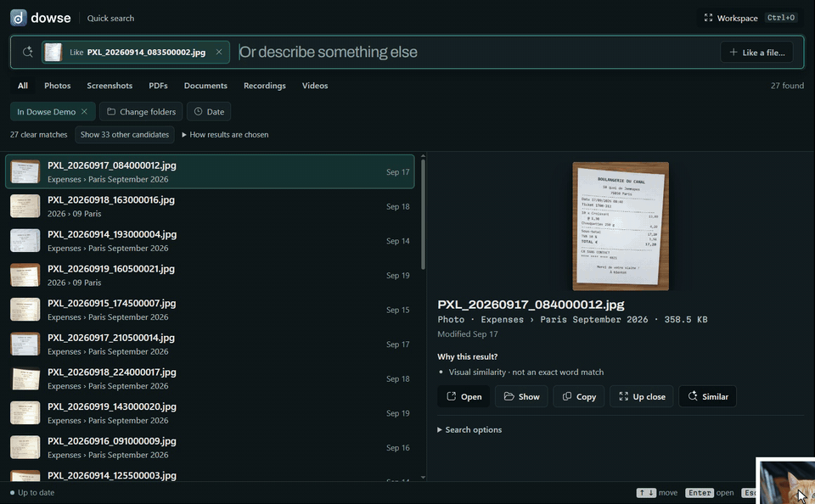Open the Workspace expand icon

(708, 18)
